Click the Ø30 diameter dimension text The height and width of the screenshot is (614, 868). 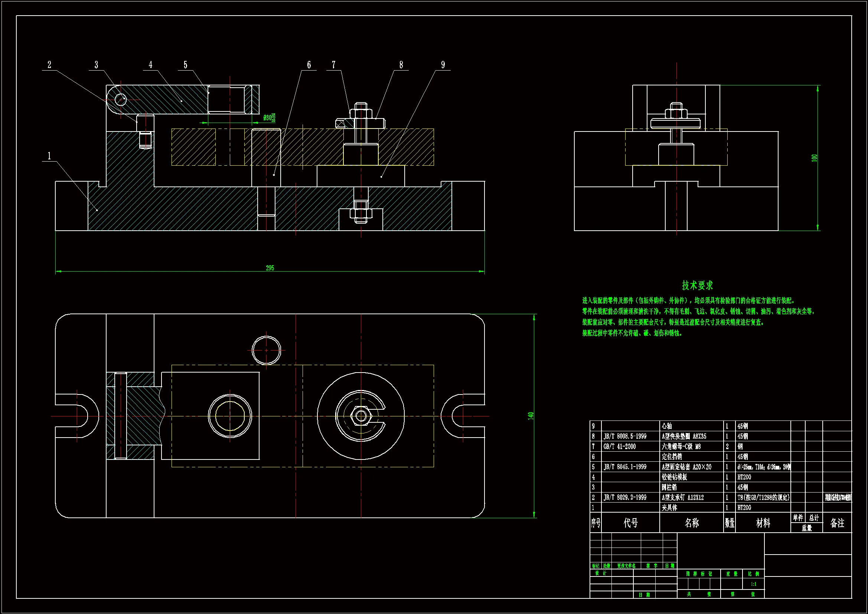click(x=269, y=118)
